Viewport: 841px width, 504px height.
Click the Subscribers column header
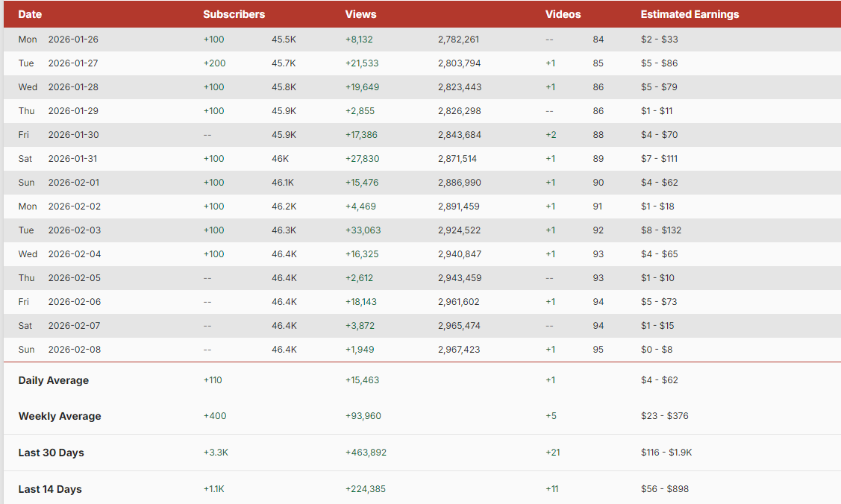pyautogui.click(x=234, y=14)
